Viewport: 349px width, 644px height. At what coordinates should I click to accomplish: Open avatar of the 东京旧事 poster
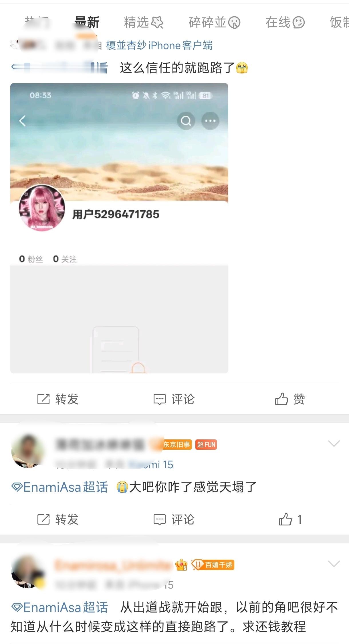click(28, 451)
